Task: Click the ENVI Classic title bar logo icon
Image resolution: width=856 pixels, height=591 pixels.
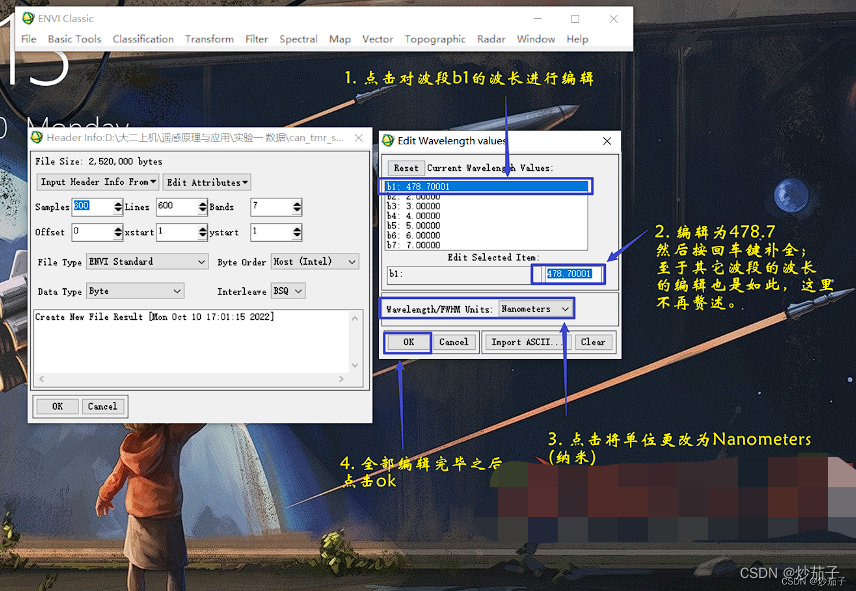Action: [x=28, y=18]
